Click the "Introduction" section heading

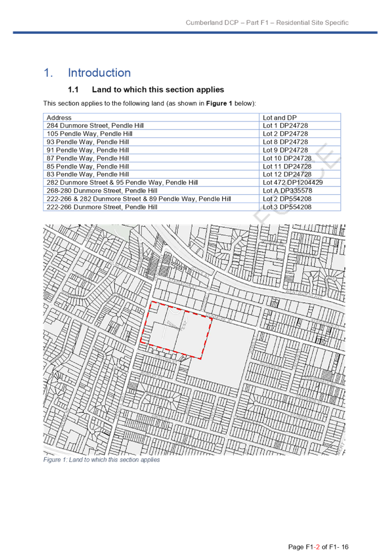tap(99, 73)
